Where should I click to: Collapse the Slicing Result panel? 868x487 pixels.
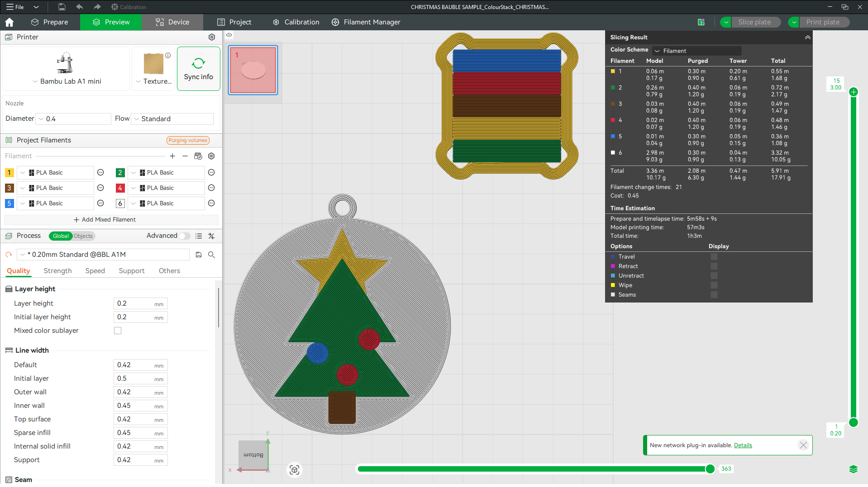click(807, 38)
